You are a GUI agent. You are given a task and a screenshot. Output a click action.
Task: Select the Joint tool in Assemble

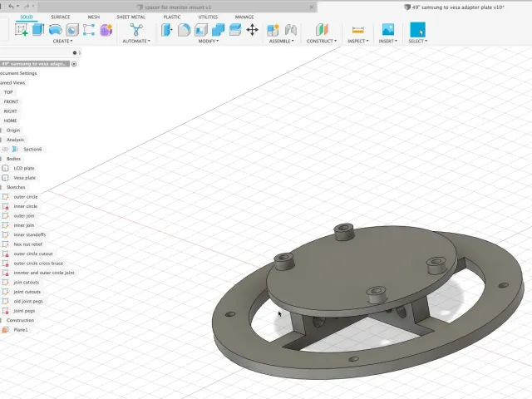tap(291, 30)
